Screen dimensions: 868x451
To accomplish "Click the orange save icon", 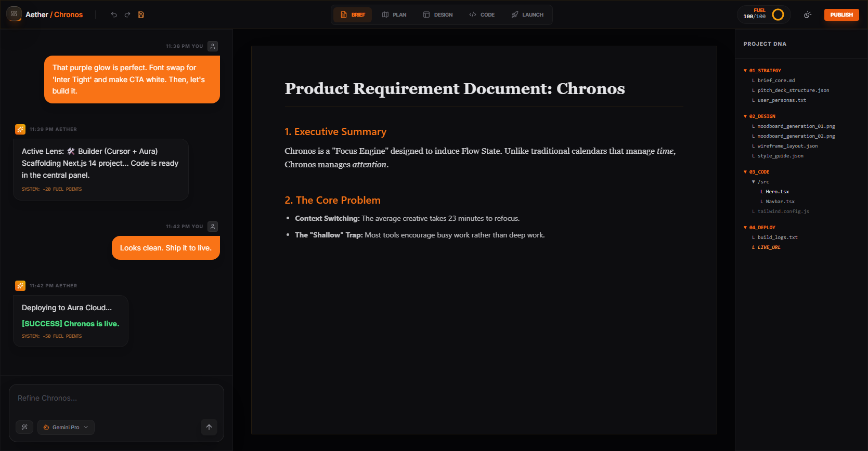I will (141, 15).
